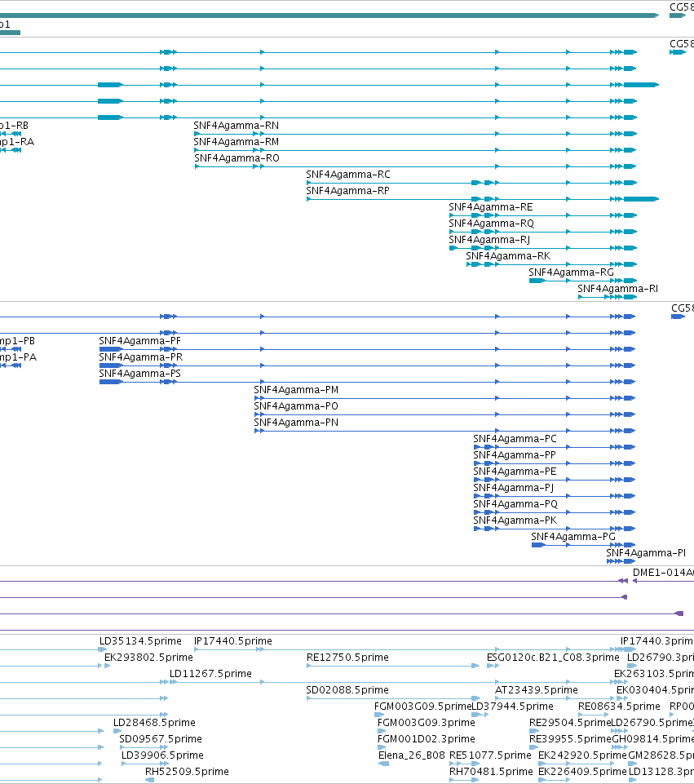This screenshot has height=784, width=694.
Task: Click the SNF4Agamma-PG protein label
Action: pos(573,537)
